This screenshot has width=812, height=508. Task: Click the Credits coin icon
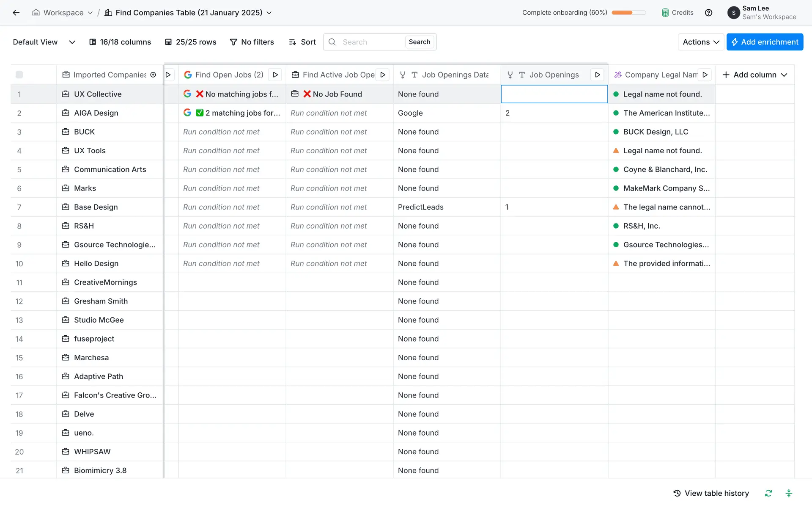tap(665, 13)
